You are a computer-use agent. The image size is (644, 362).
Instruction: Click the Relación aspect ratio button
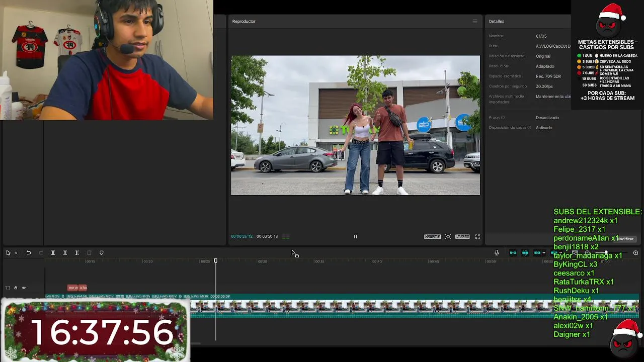tap(462, 236)
